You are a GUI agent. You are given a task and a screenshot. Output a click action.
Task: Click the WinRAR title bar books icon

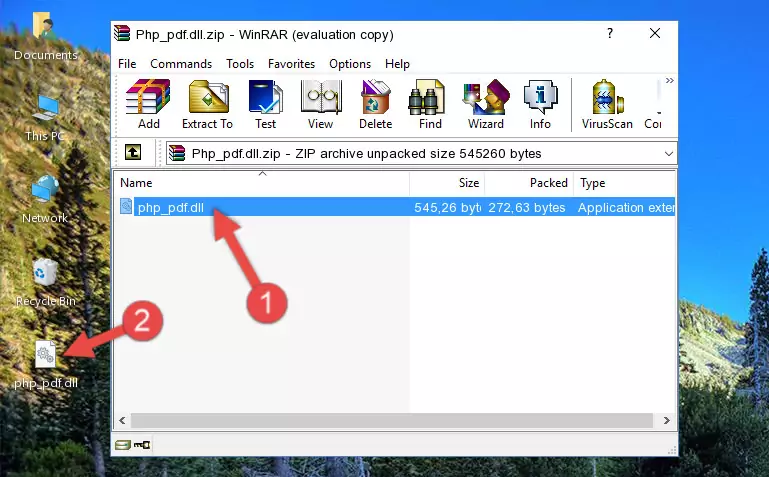tap(122, 33)
